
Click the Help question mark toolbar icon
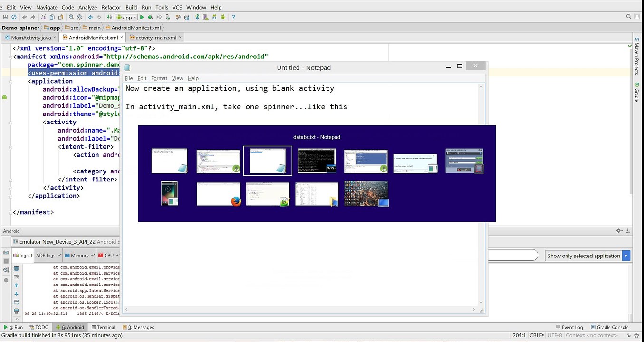[x=233, y=17]
